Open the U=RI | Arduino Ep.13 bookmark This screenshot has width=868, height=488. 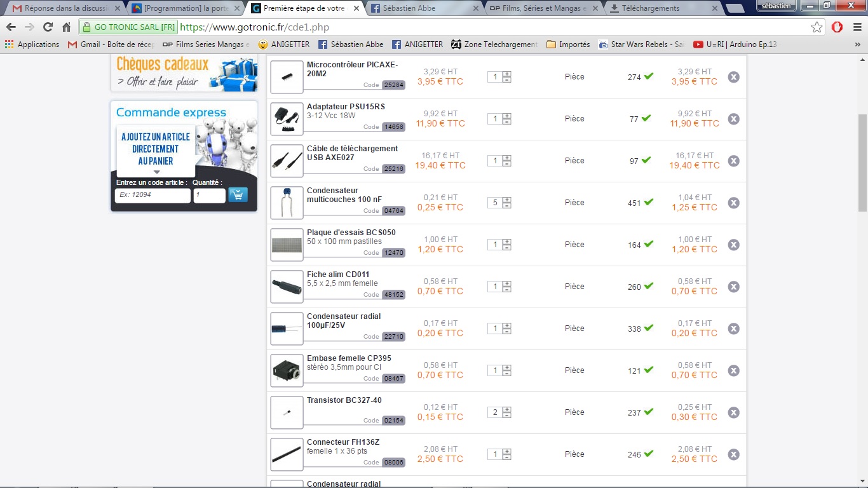point(735,44)
